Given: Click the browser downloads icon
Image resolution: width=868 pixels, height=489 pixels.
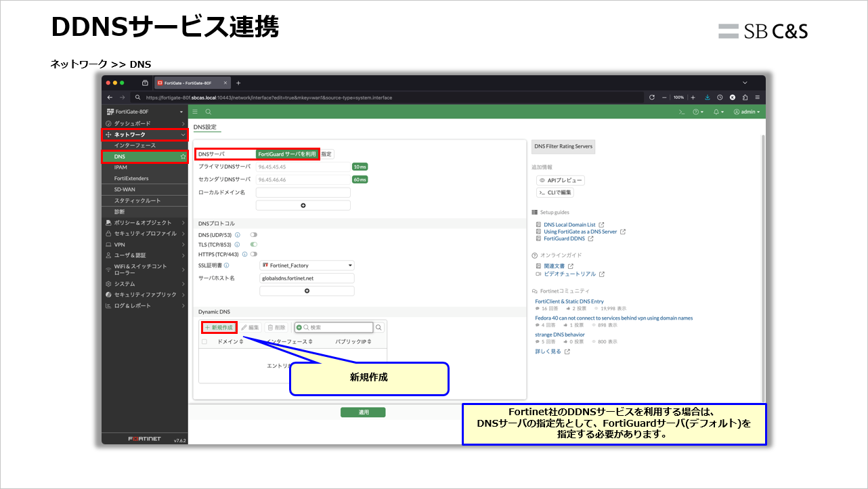Looking at the screenshot, I should [x=708, y=98].
